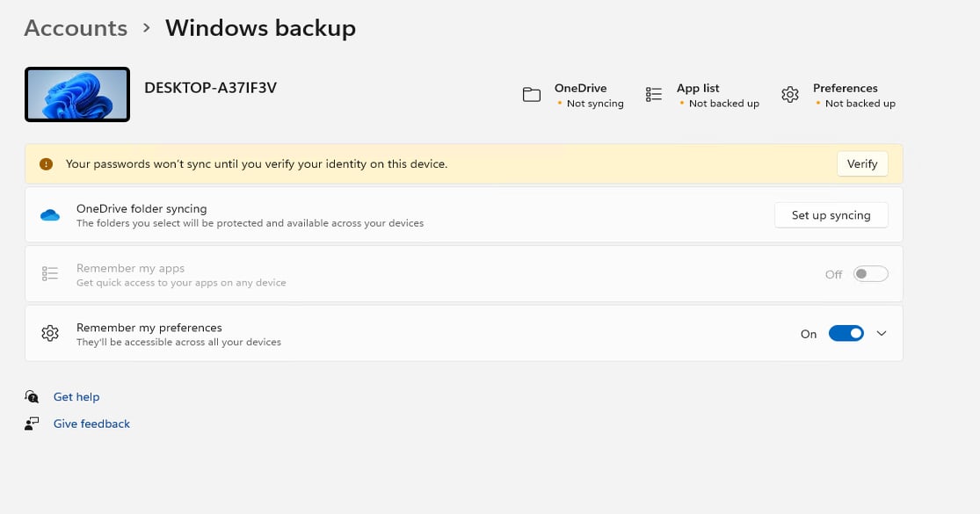Image resolution: width=980 pixels, height=514 pixels.
Task: Click the On label next to preferences toggle
Action: coord(808,334)
